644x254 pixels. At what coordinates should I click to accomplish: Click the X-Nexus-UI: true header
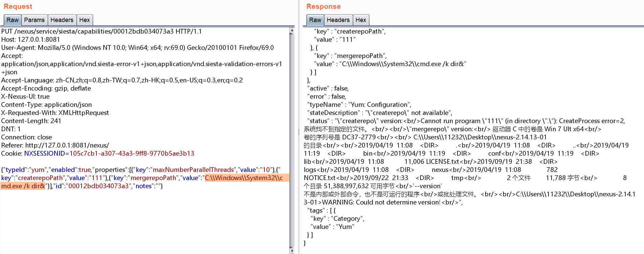pyautogui.click(x=25, y=96)
